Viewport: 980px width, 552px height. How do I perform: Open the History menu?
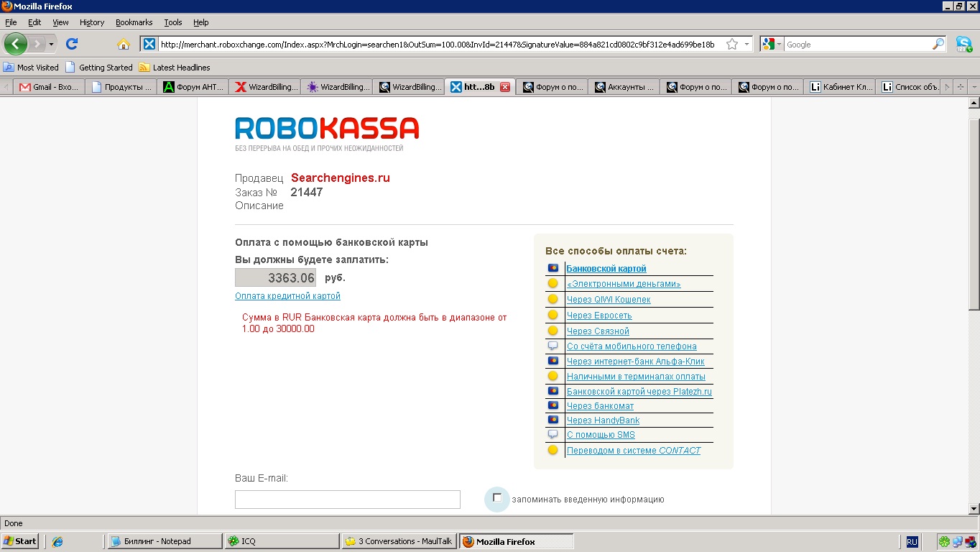pos(92,22)
